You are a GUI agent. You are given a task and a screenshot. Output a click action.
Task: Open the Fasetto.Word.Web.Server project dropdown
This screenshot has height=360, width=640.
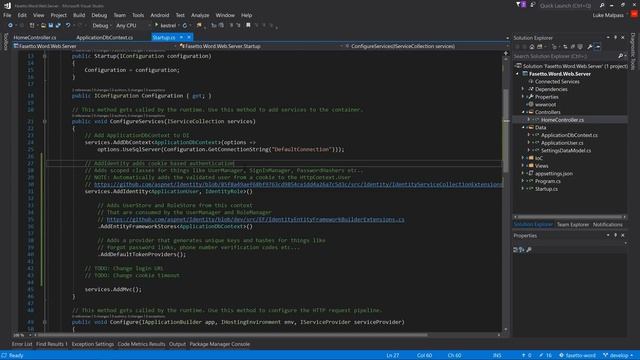coord(94,46)
